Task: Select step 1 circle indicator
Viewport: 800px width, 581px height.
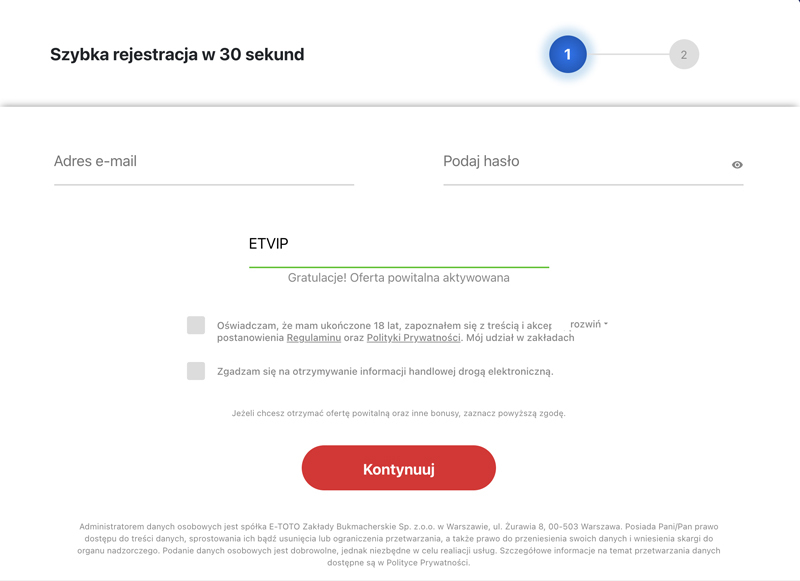Action: coord(567,54)
